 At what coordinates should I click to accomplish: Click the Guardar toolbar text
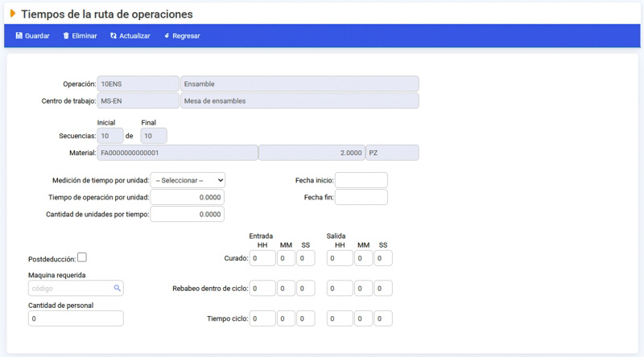click(37, 35)
